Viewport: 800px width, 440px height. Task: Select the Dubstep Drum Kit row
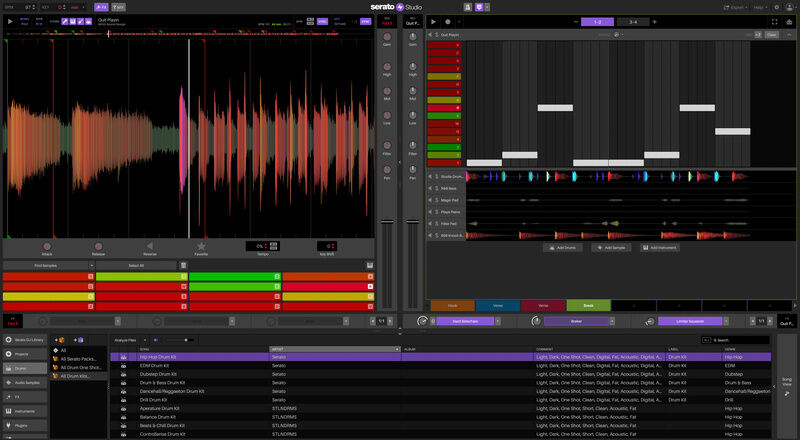coord(441,374)
